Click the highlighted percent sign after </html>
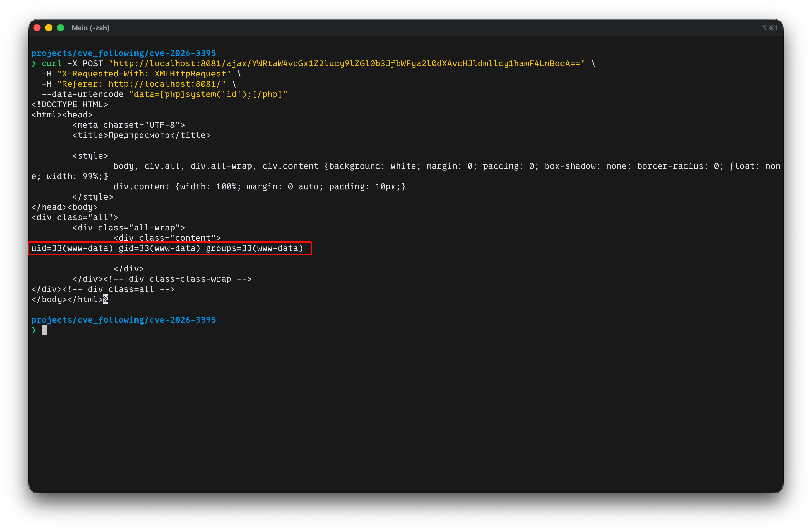 pos(106,299)
